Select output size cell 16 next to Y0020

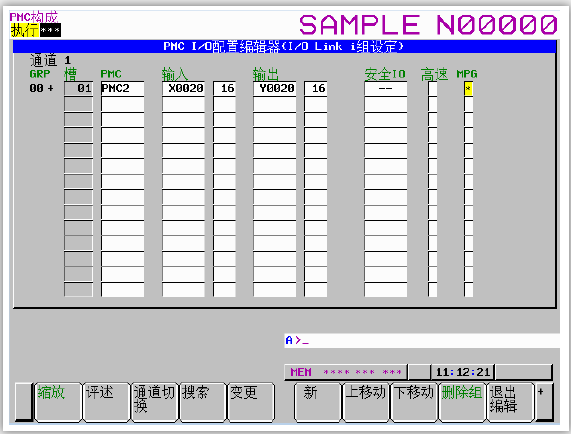(x=315, y=88)
